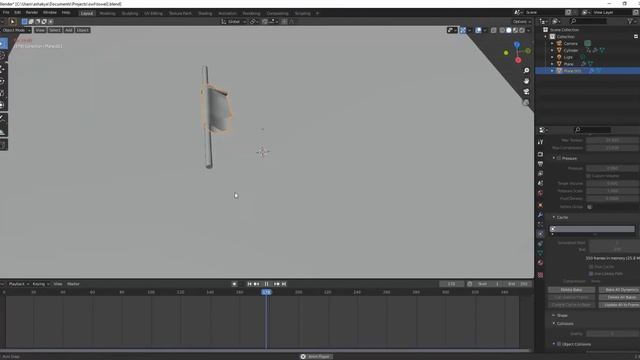
Task: Click the Delete All Bakes button
Action: [x=619, y=297]
